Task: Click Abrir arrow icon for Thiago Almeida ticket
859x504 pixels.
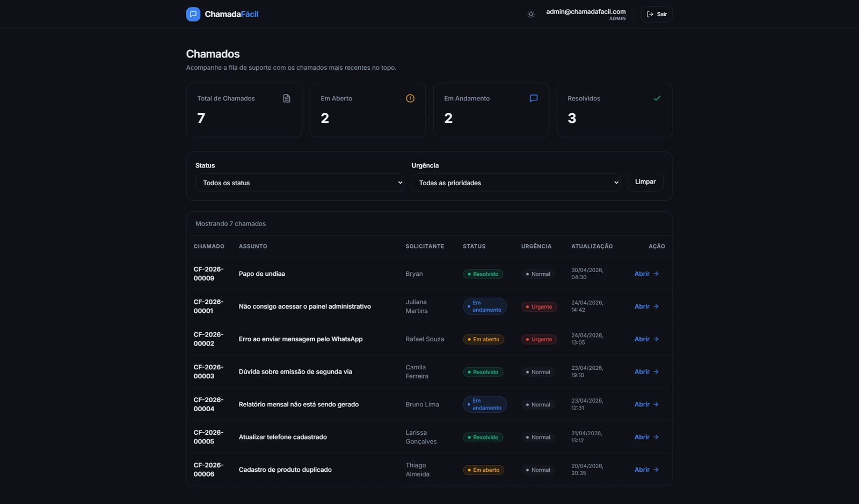Action: [x=656, y=470]
